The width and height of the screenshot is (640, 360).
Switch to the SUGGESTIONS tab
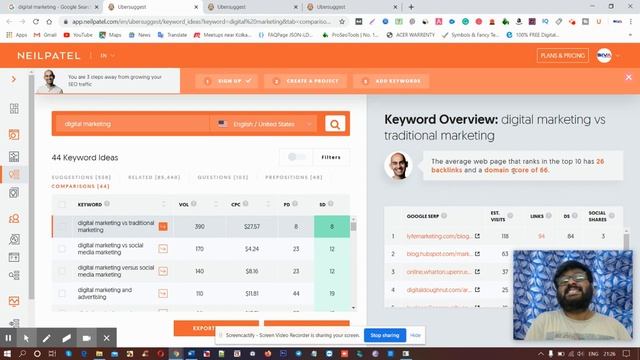(81, 178)
